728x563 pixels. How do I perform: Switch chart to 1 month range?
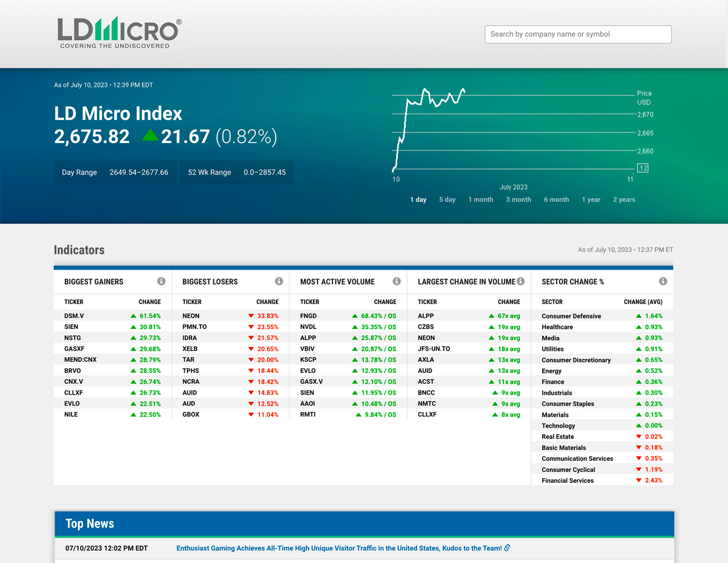coord(480,200)
